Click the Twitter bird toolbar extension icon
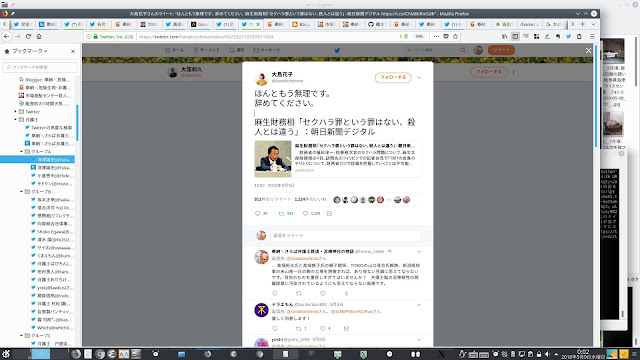Image resolution: width=640 pixels, height=360 pixels. pos(569,36)
